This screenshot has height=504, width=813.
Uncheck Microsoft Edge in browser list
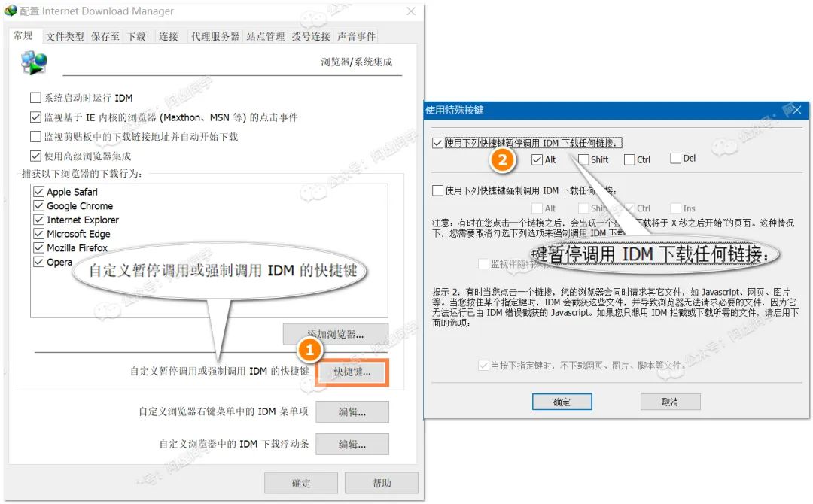click(39, 234)
